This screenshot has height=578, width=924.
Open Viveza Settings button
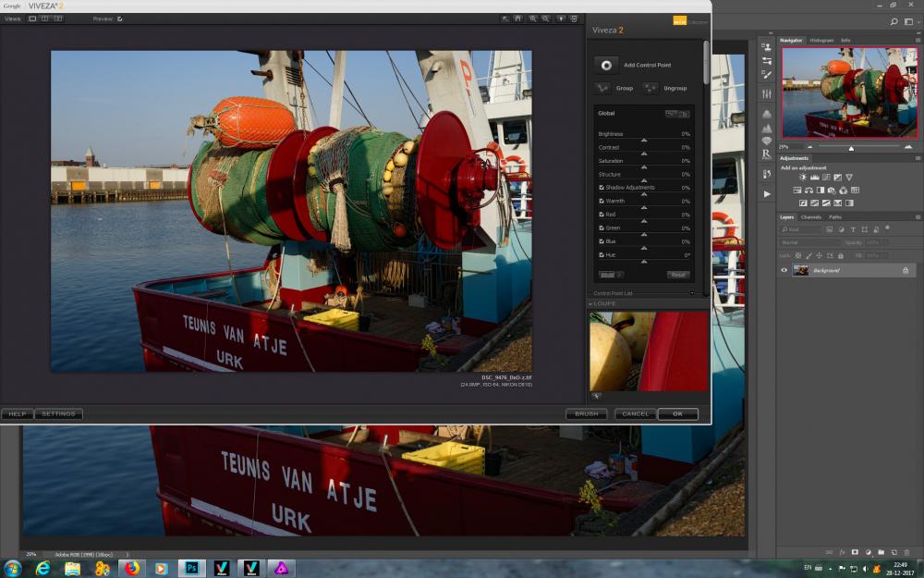[x=58, y=414]
